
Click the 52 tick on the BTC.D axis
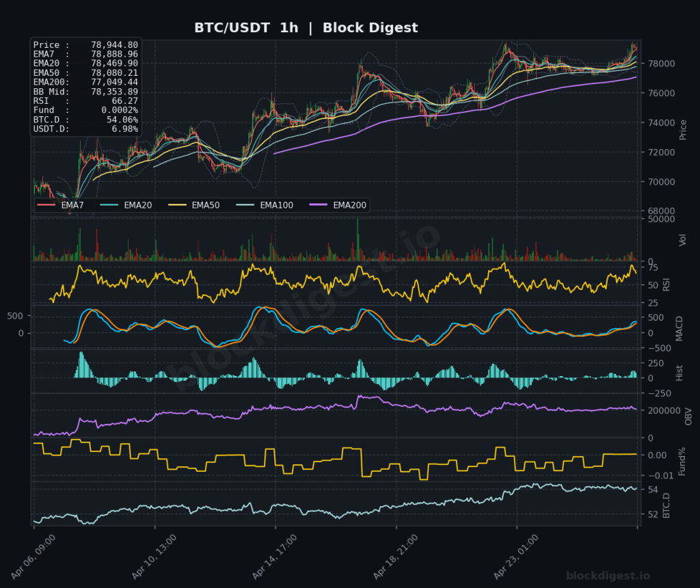click(x=653, y=514)
